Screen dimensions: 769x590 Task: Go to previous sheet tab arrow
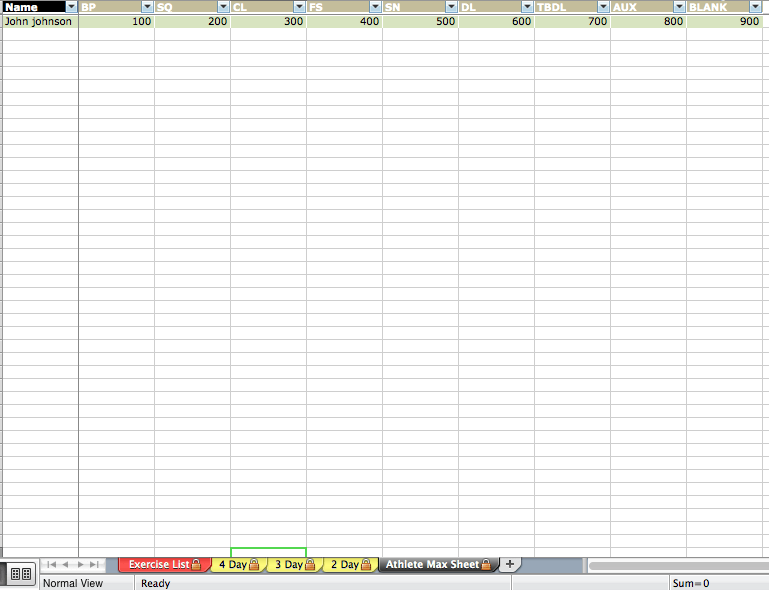tap(66, 564)
